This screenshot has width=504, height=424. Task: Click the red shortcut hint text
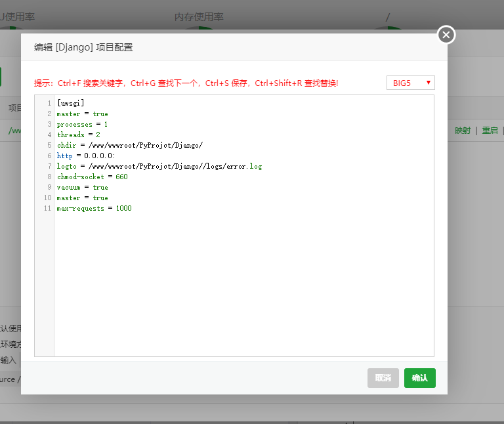tap(186, 83)
